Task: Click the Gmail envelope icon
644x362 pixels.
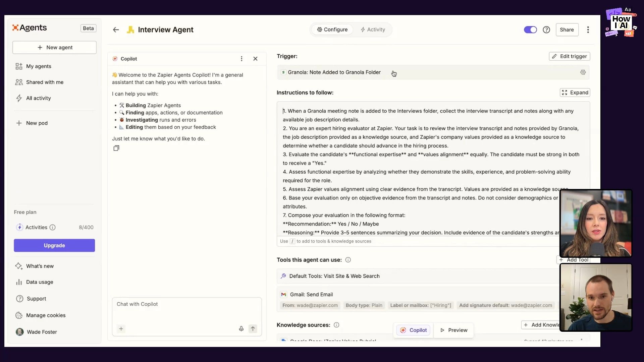Action: coord(284,295)
